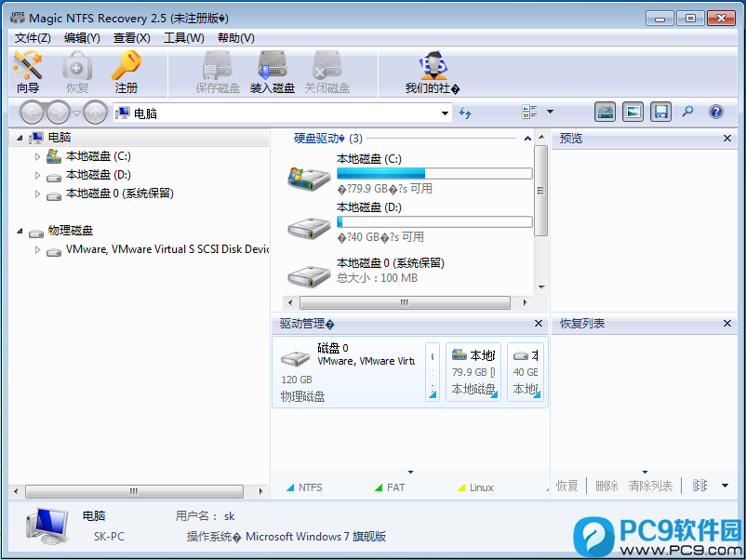
Task: Close the 驱动管理器 panel
Action: 538,324
